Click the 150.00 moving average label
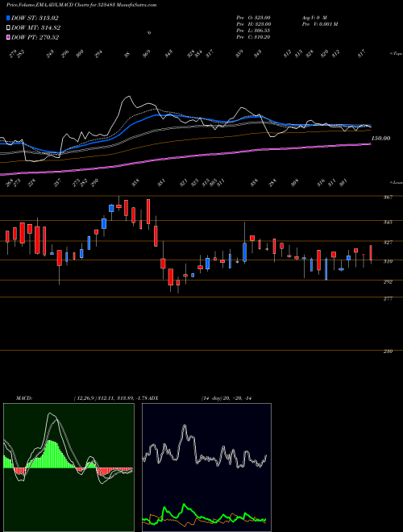This screenshot has height=532, width=403. [380, 139]
